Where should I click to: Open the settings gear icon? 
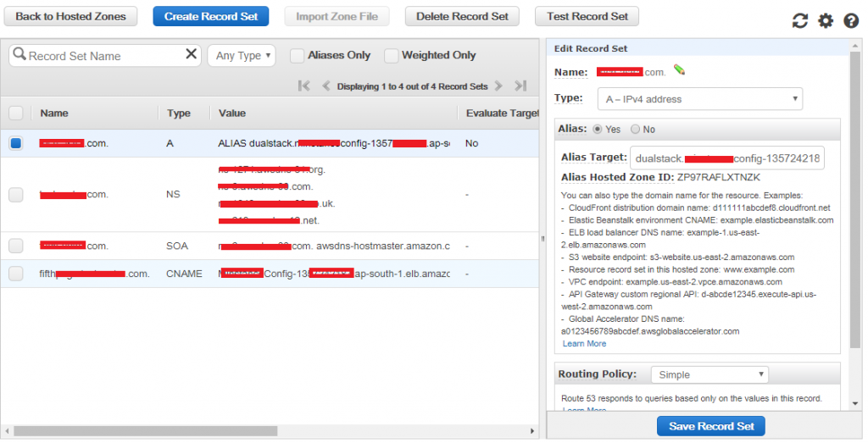826,21
